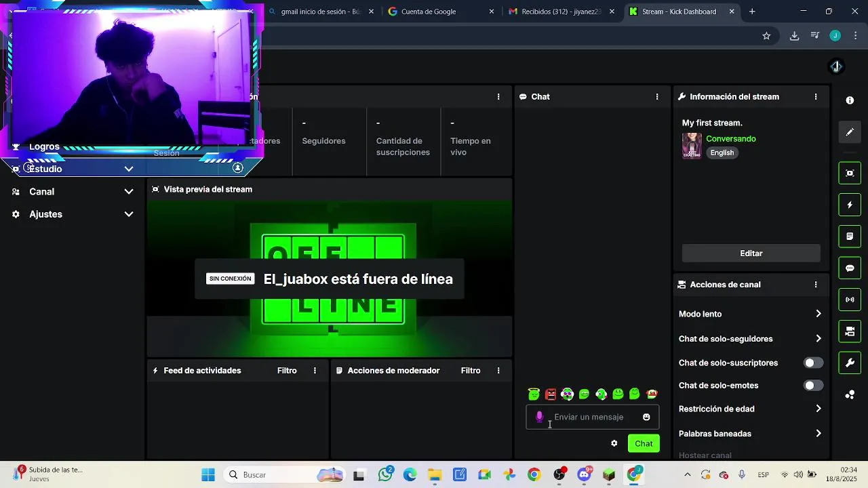Open the extension icon at top right of page
868x488 pixels.
pos(836,66)
